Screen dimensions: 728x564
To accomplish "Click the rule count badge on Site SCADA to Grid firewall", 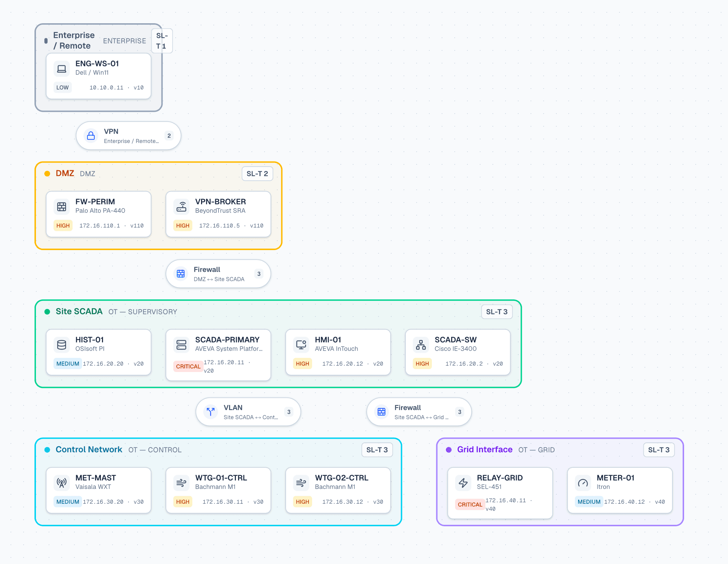I will pyautogui.click(x=459, y=412).
